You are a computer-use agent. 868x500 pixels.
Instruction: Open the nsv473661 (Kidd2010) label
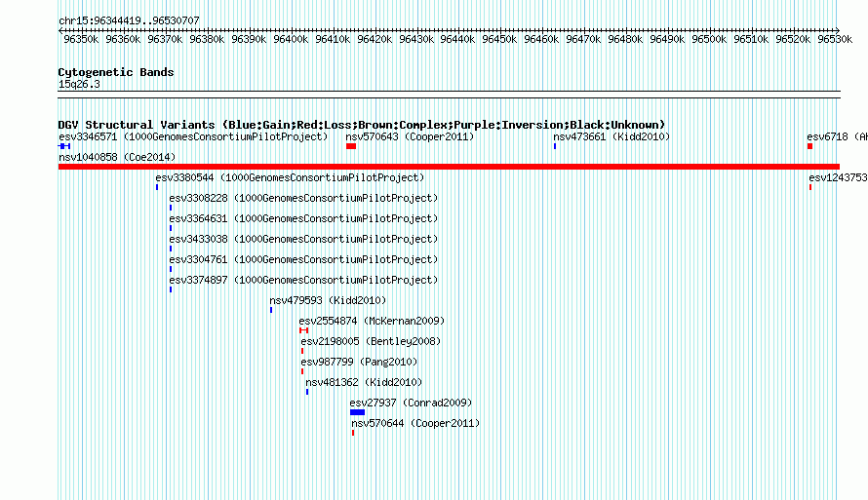612,136
